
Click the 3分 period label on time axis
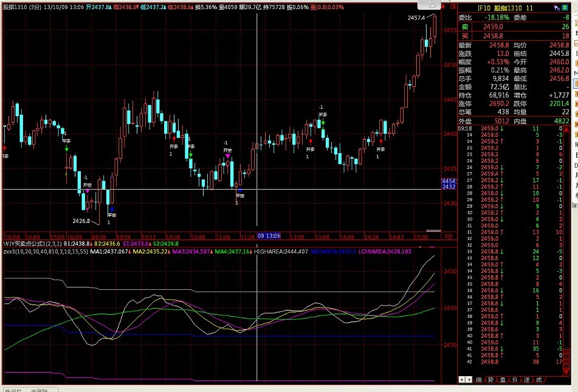tap(449, 236)
